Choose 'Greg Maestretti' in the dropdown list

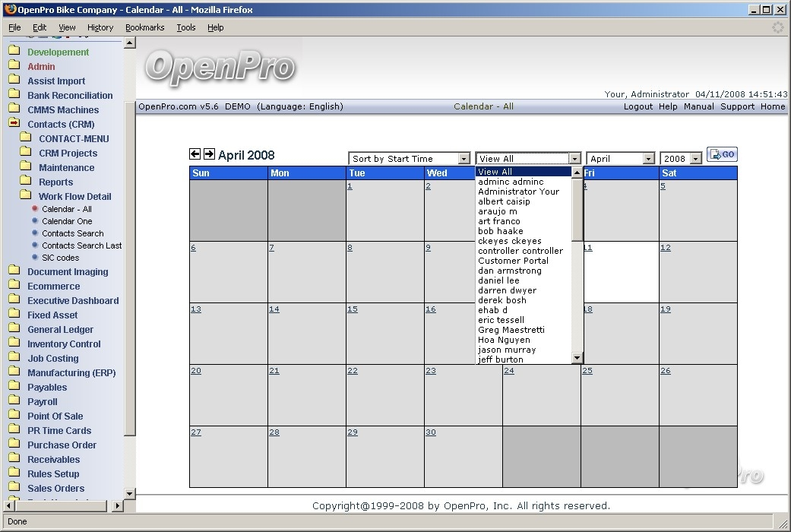pos(511,330)
